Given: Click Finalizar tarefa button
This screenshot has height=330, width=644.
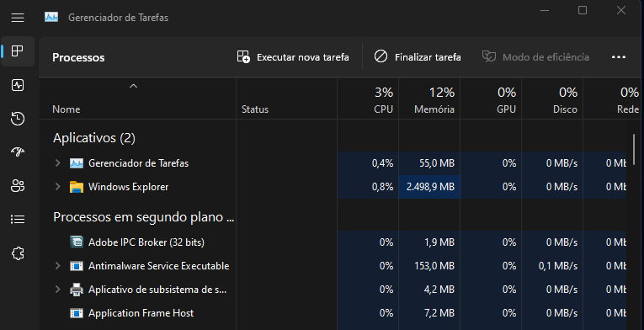Looking at the screenshot, I should point(418,57).
